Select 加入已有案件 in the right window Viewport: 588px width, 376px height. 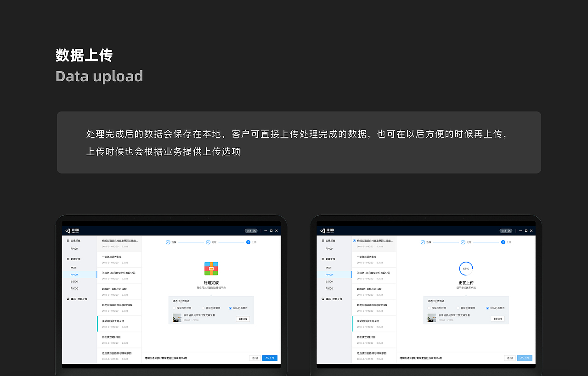pos(487,308)
